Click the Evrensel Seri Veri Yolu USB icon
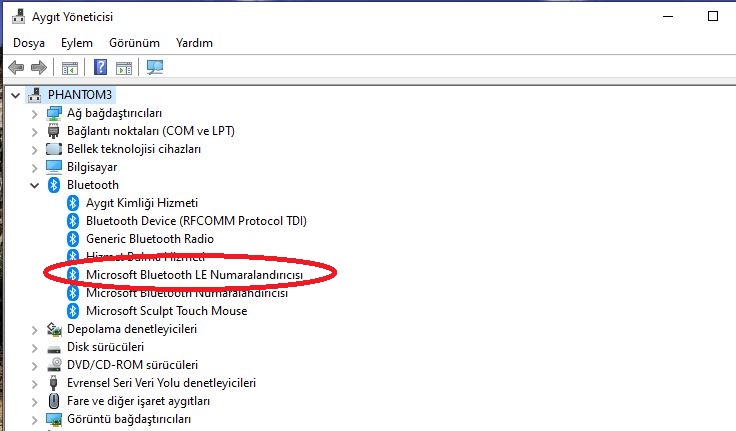736x431 pixels. coord(54,383)
